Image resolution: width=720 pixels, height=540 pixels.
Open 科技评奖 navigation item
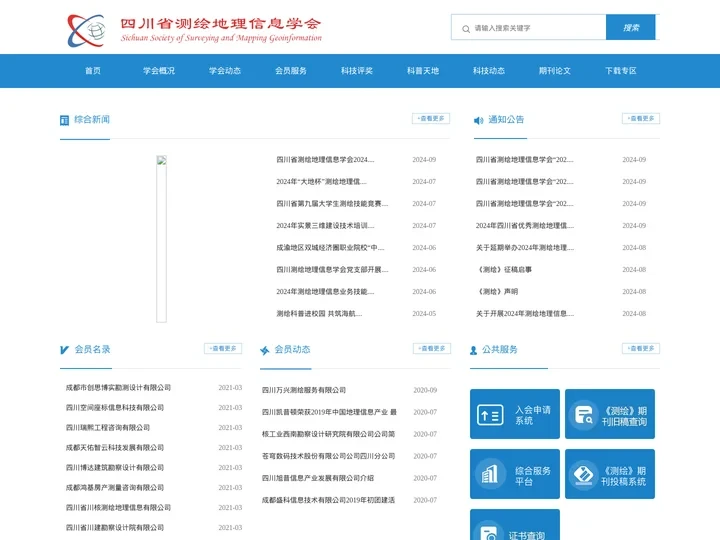(x=357, y=71)
